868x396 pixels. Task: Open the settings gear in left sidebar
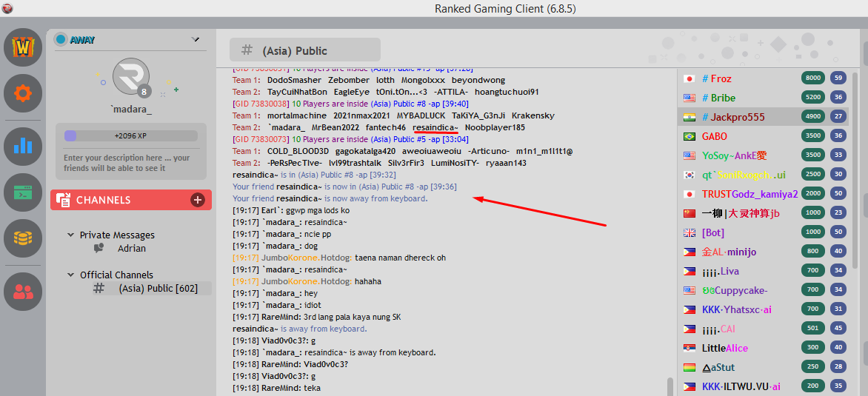[x=23, y=93]
